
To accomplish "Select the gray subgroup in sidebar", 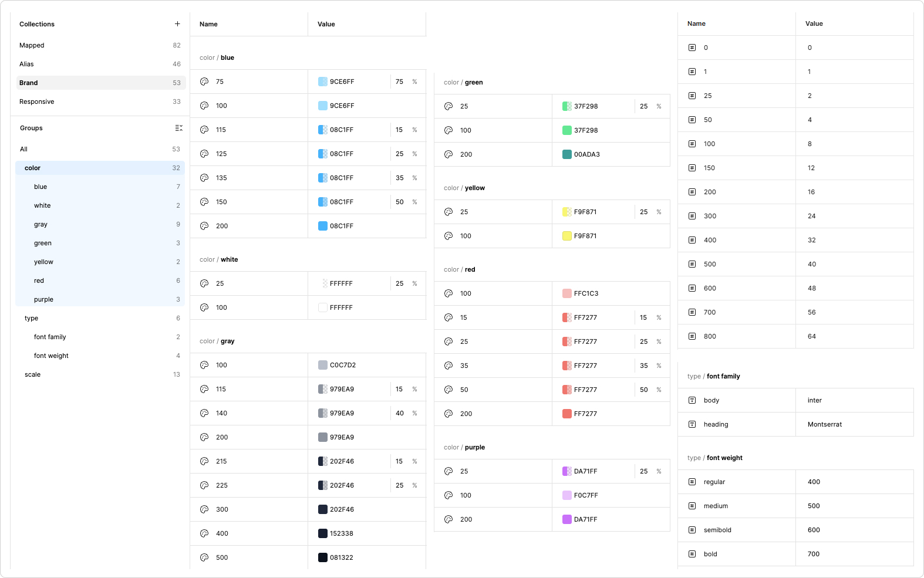I will (x=41, y=224).
